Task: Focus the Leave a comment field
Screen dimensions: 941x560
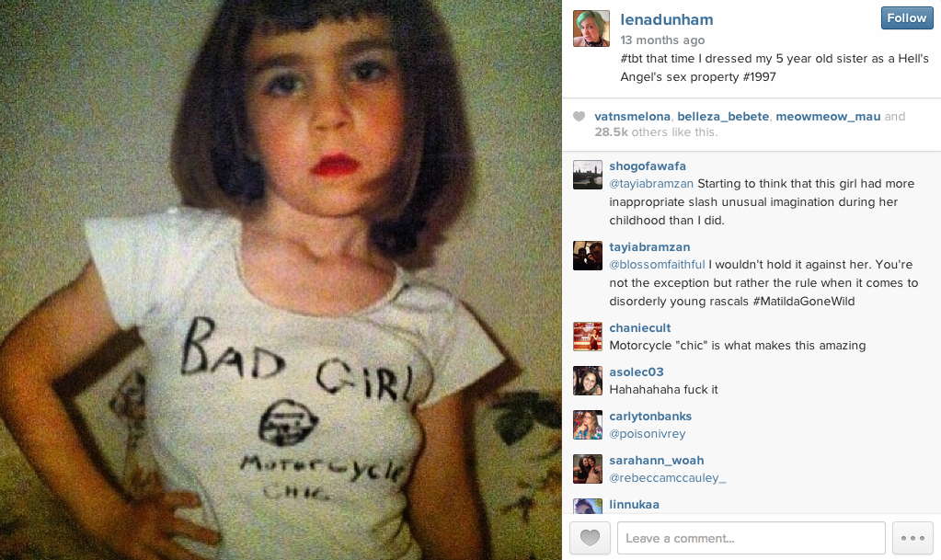Action: [752, 538]
